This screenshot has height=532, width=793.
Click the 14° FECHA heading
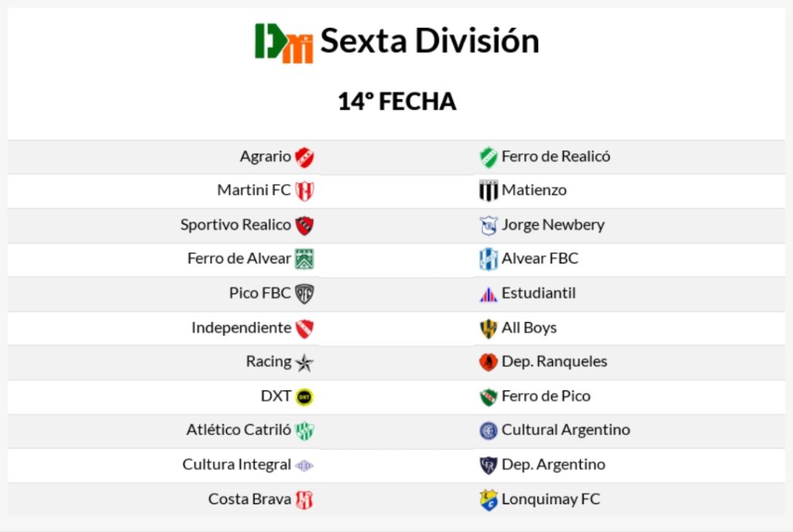[396, 101]
